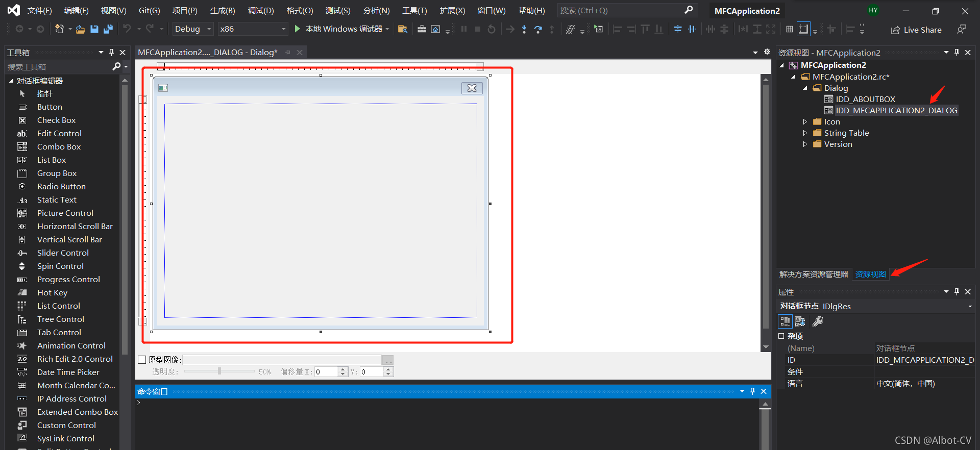Open the 工具(T) menu

[x=414, y=10]
